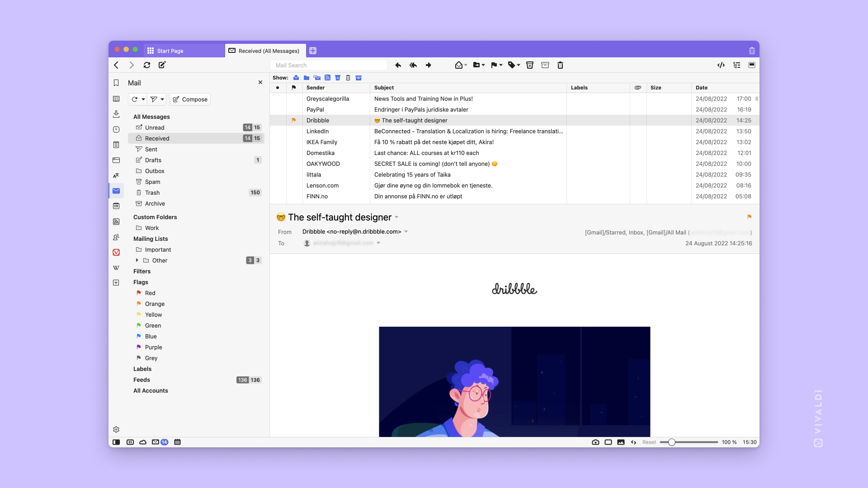Toggle showing trash filter
Screen dimensions: 868x488
pos(348,78)
